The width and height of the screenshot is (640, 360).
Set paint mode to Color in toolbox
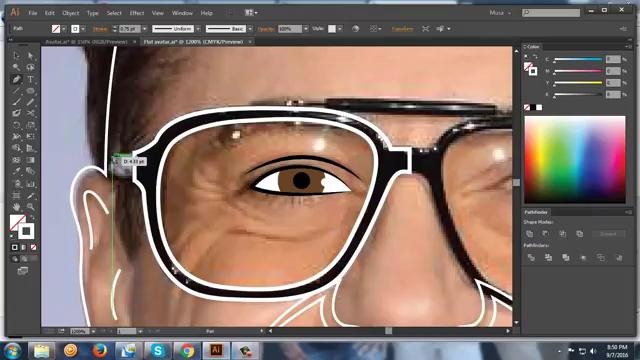[14, 247]
